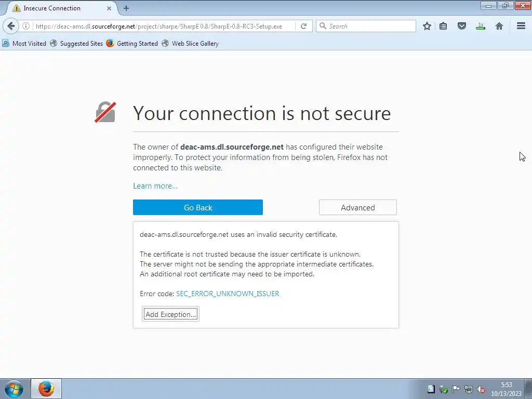This screenshot has height=399, width=532.
Task: Click Add Exception button
Action: point(170,314)
